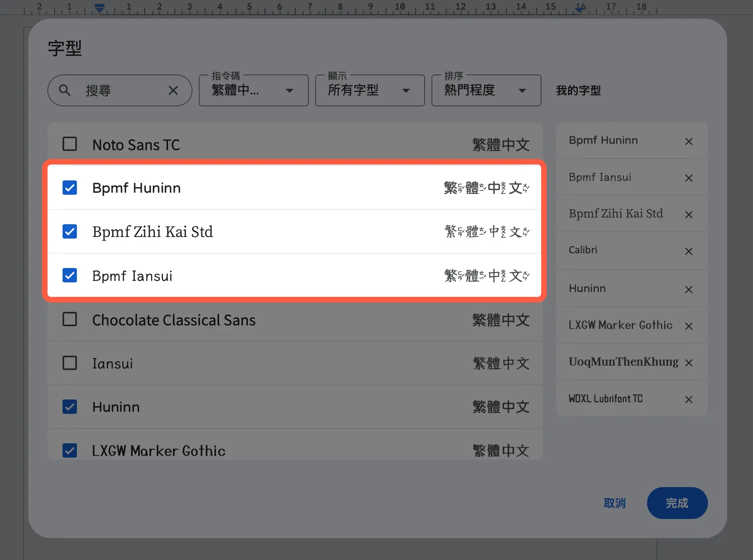Uncheck the Bpmf Iansui checkbox
This screenshot has width=753, height=560.
pos(70,275)
